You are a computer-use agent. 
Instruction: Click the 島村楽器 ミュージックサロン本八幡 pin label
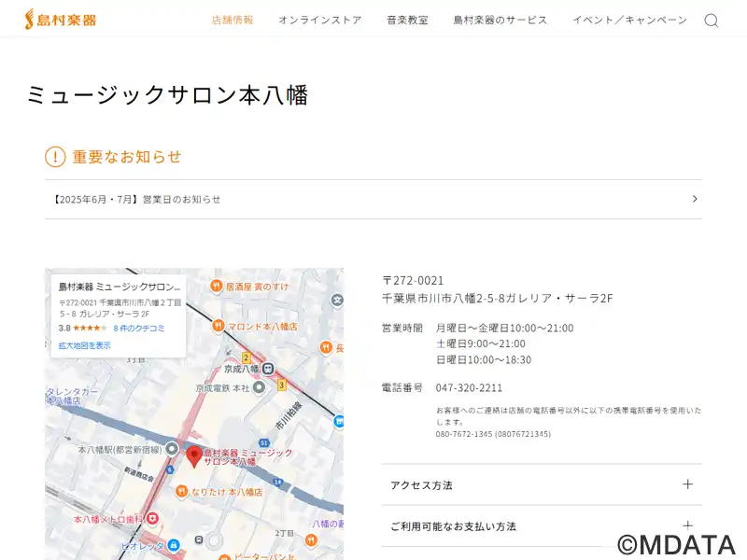tap(247, 456)
